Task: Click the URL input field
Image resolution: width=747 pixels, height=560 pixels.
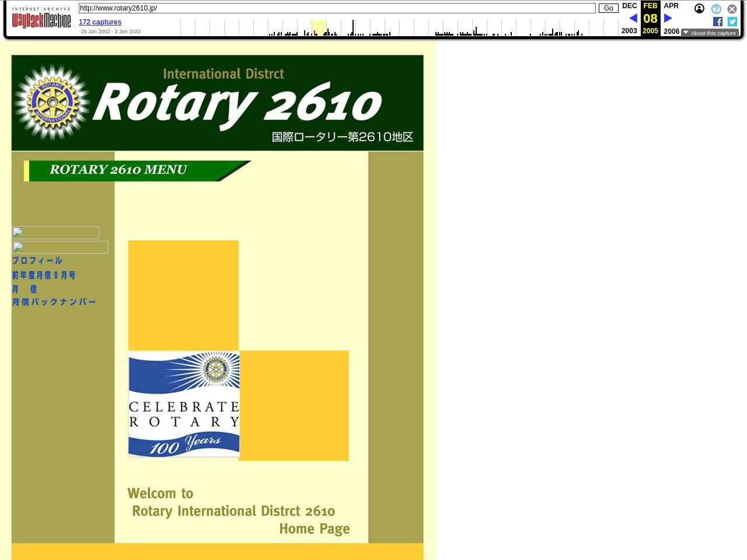Action: pyautogui.click(x=337, y=8)
